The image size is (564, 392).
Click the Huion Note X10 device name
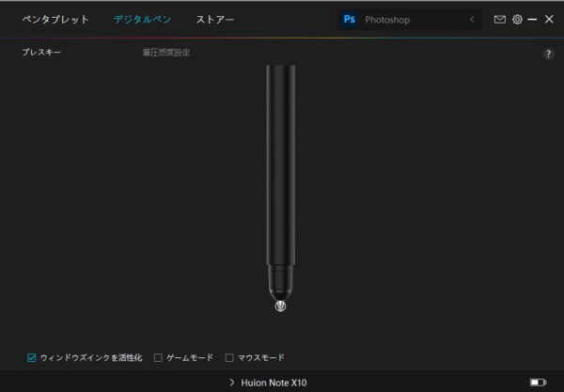pos(274,383)
